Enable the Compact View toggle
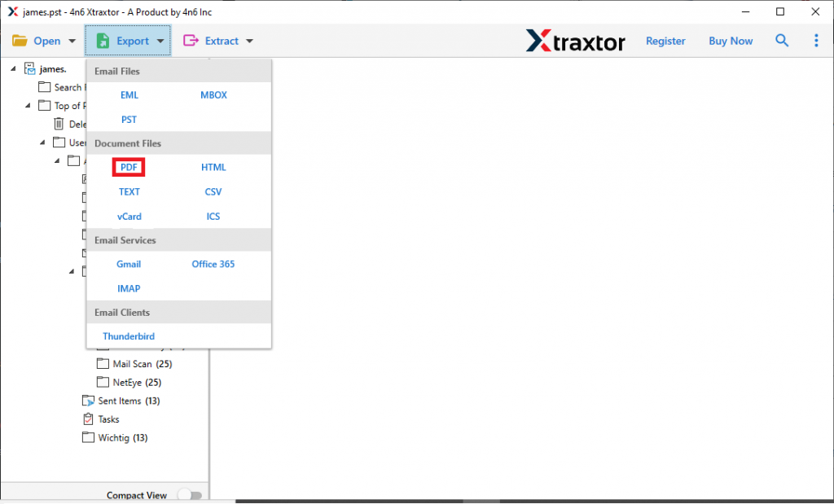This screenshot has height=504, width=834. [190, 494]
